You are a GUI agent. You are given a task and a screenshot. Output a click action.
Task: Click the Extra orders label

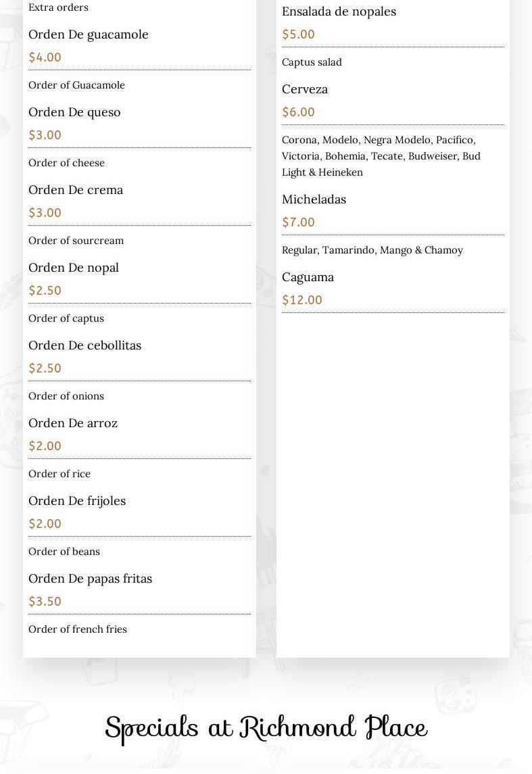pos(58,7)
